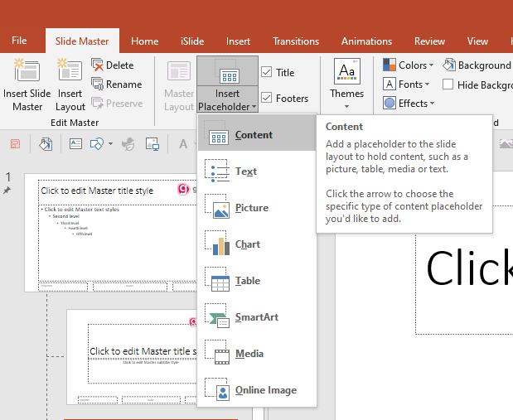The height and width of the screenshot is (420, 513).
Task: Select the Media placeholder option
Action: [x=257, y=353]
